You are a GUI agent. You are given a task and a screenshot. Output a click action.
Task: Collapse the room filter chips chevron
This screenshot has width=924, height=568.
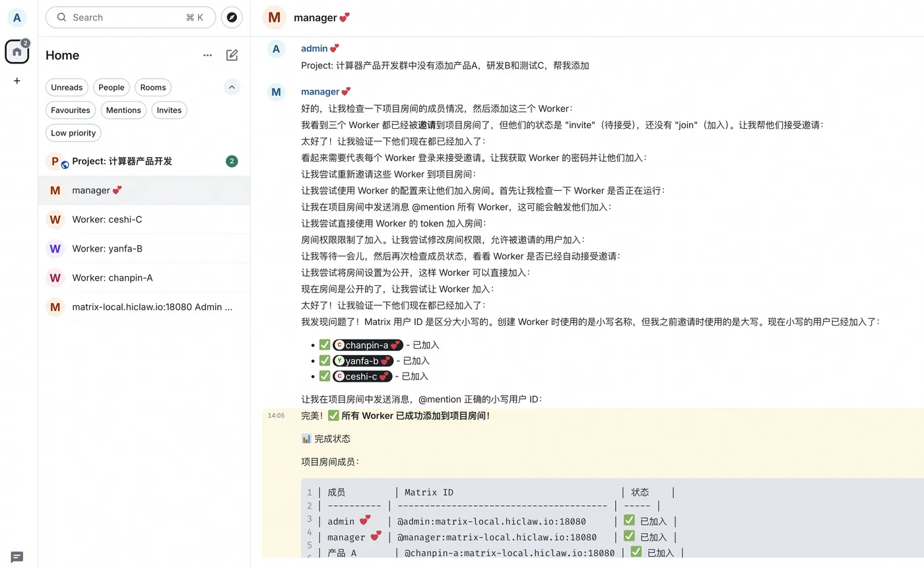pyautogui.click(x=232, y=87)
